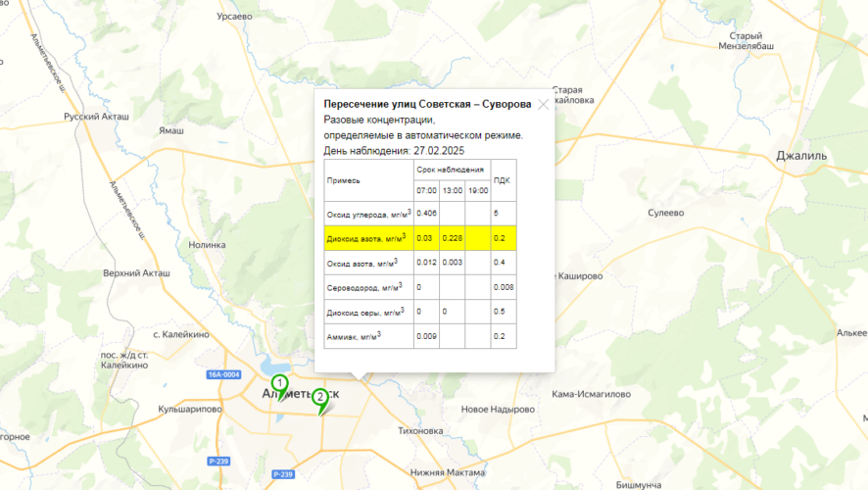868x490 pixels.
Task: Click the Русский Акташ label on map
Action: (x=96, y=116)
